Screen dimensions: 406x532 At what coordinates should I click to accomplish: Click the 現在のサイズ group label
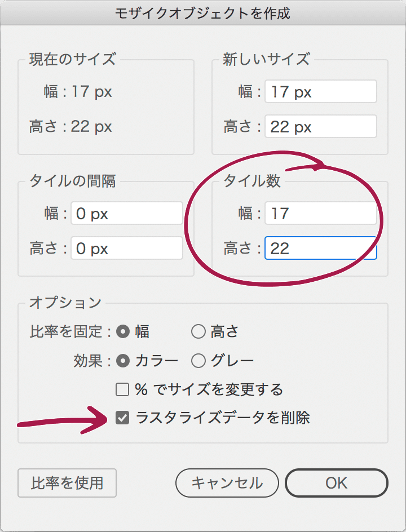pos(73,59)
